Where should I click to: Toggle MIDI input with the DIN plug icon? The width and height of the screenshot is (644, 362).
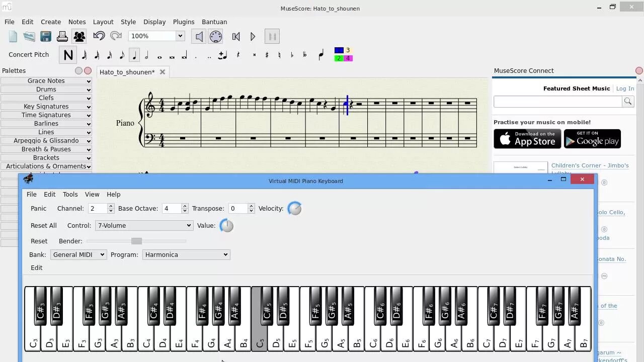tap(216, 36)
